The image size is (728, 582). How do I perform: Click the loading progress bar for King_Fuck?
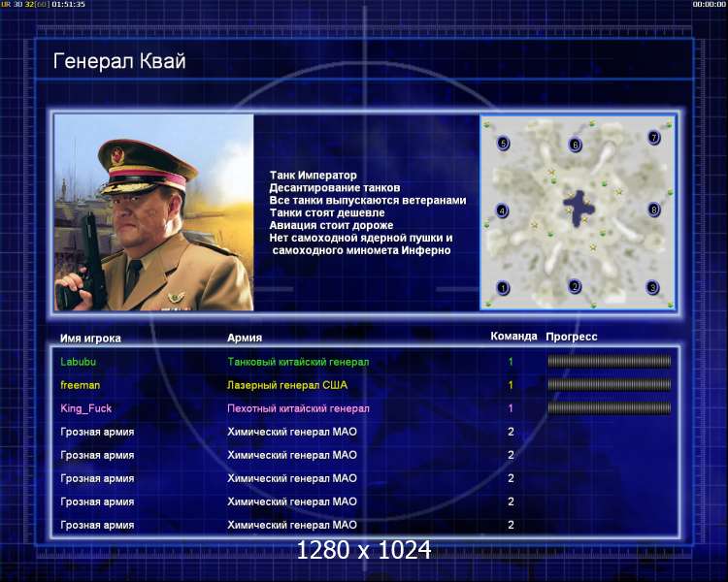[610, 408]
